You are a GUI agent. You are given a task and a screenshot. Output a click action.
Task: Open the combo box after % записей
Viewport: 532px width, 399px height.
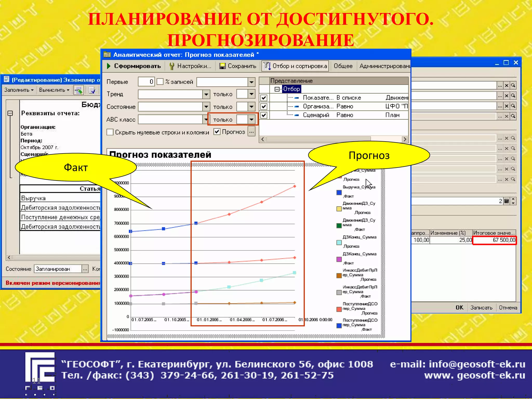point(251,82)
